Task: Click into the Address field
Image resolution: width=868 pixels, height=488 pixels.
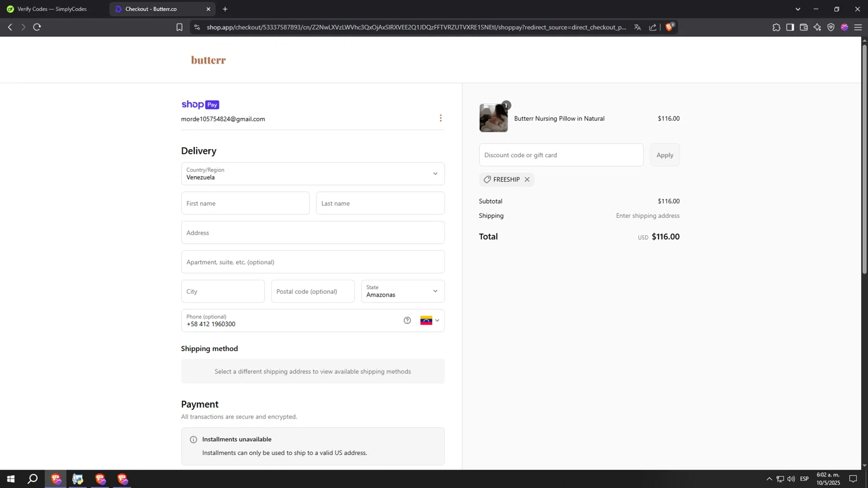Action: coord(313,232)
